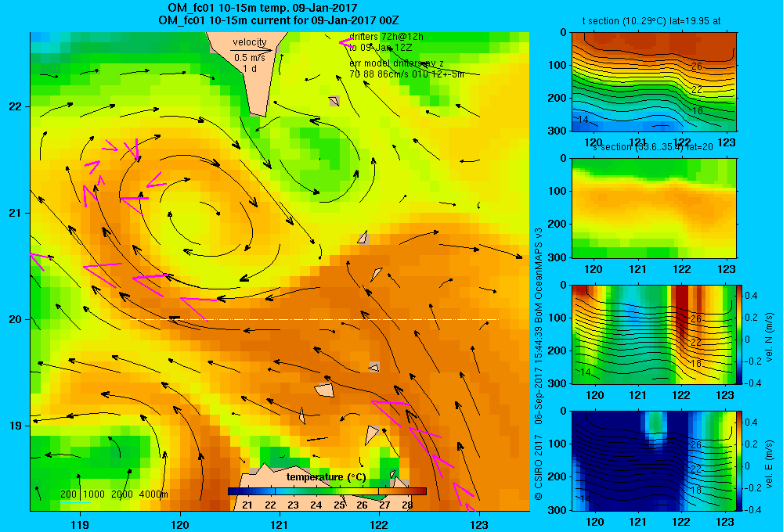Click the vel. N colorbar scale
783x532 pixels.
[x=739, y=334]
